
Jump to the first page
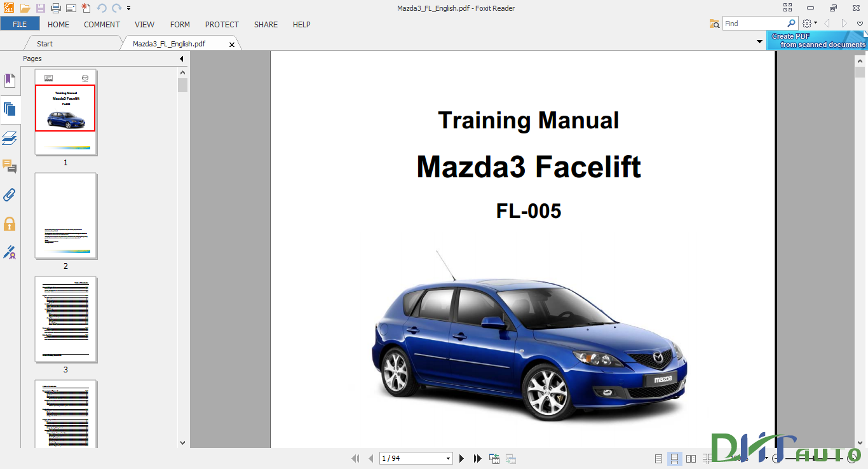[355, 458]
